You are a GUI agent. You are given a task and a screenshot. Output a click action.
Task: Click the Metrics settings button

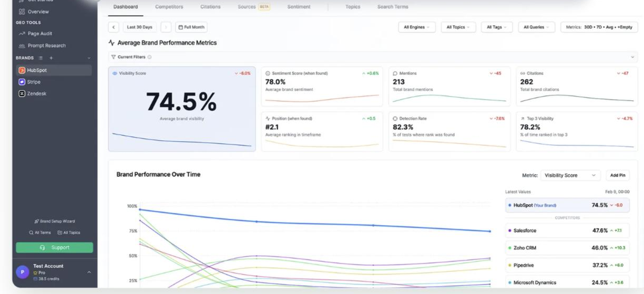pos(599,27)
